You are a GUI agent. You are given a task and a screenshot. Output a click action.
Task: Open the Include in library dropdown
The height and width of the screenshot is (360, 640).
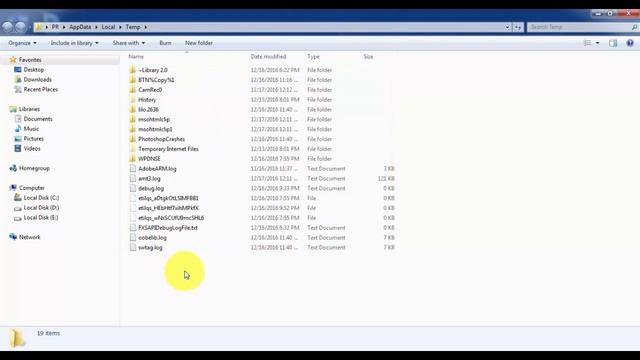pyautogui.click(x=75, y=43)
